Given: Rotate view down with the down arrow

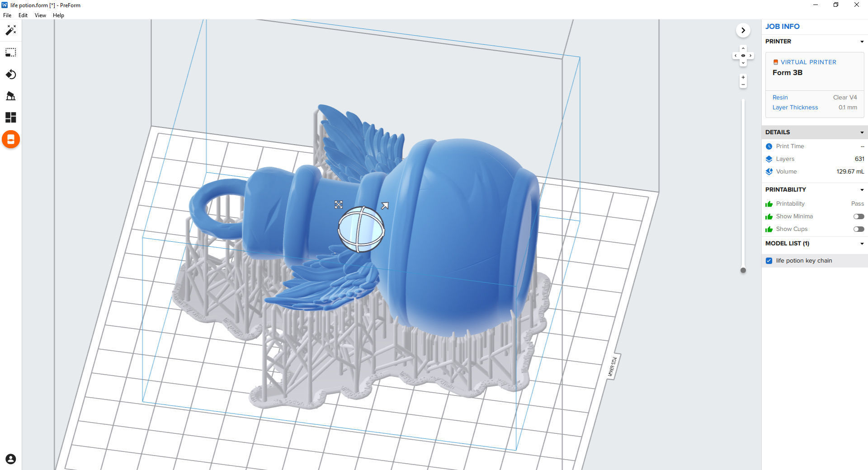Looking at the screenshot, I should 743,63.
